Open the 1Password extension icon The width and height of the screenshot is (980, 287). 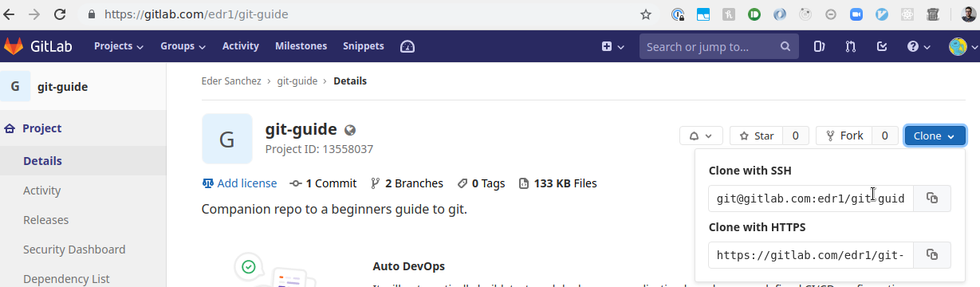coord(678,14)
